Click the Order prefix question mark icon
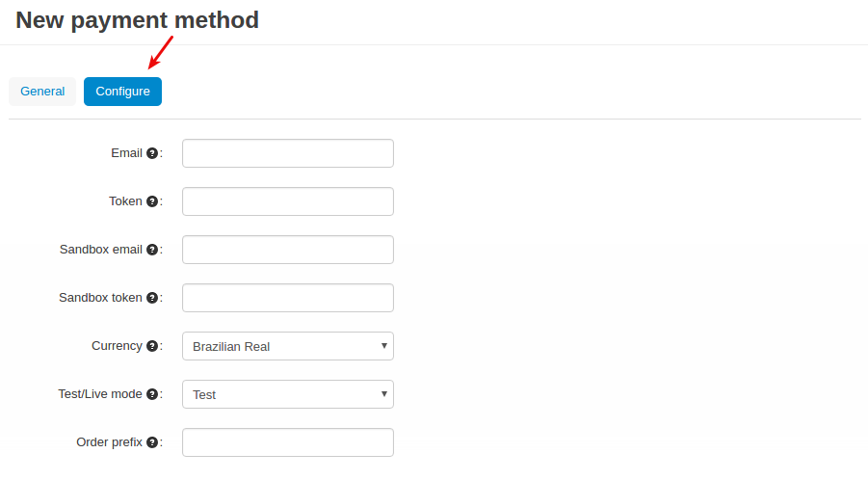This screenshot has height=480, width=868. click(152, 442)
